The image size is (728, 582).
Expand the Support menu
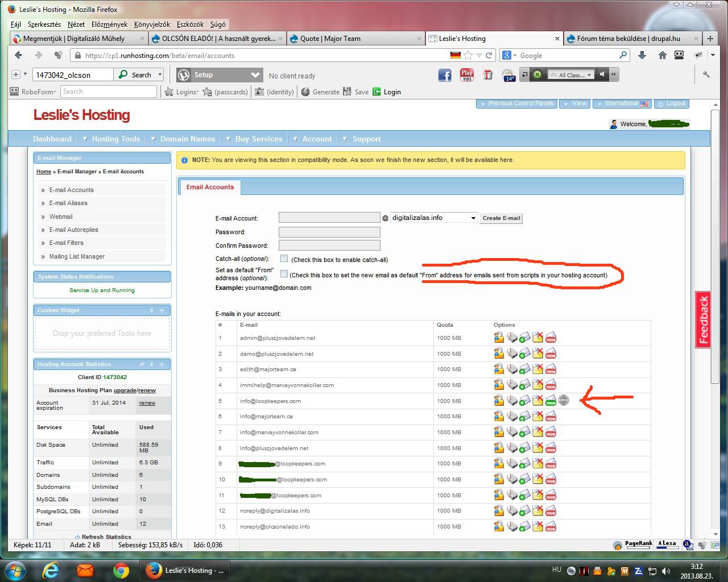(x=362, y=139)
